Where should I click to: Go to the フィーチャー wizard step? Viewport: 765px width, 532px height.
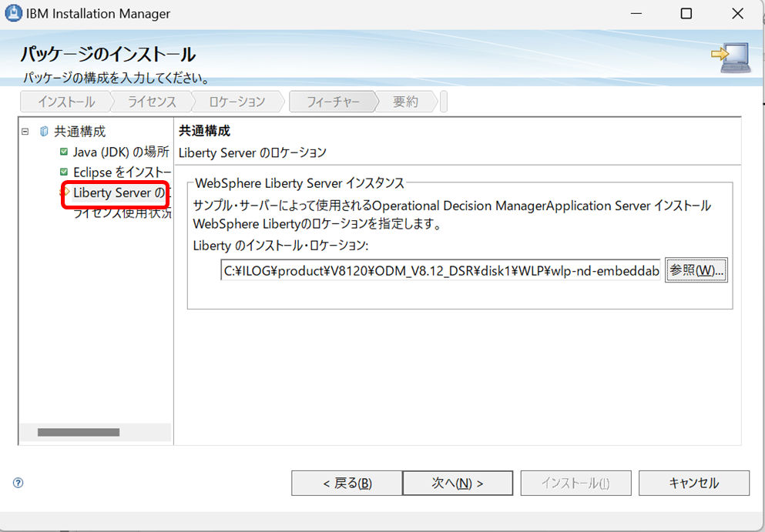point(334,102)
